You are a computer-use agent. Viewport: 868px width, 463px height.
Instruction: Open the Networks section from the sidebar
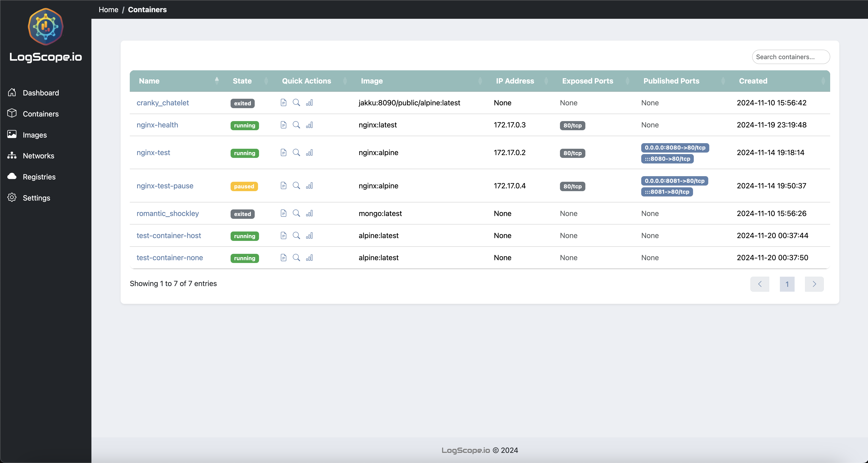tap(38, 156)
